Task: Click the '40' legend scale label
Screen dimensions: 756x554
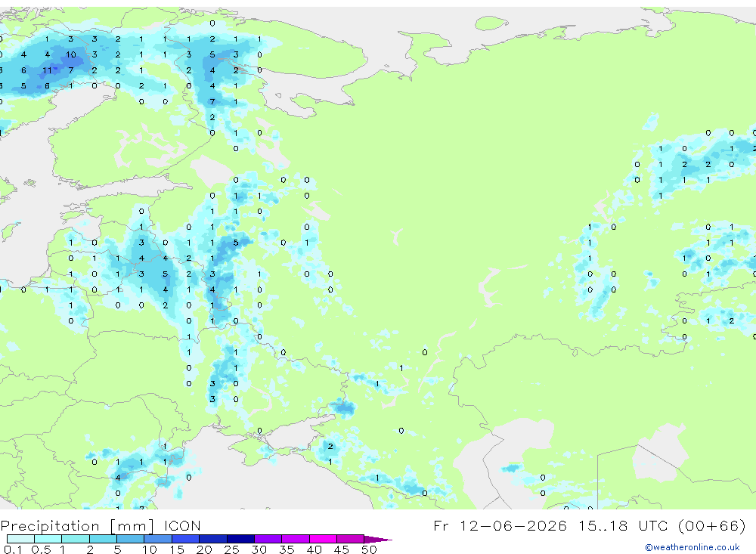Action: click(314, 549)
